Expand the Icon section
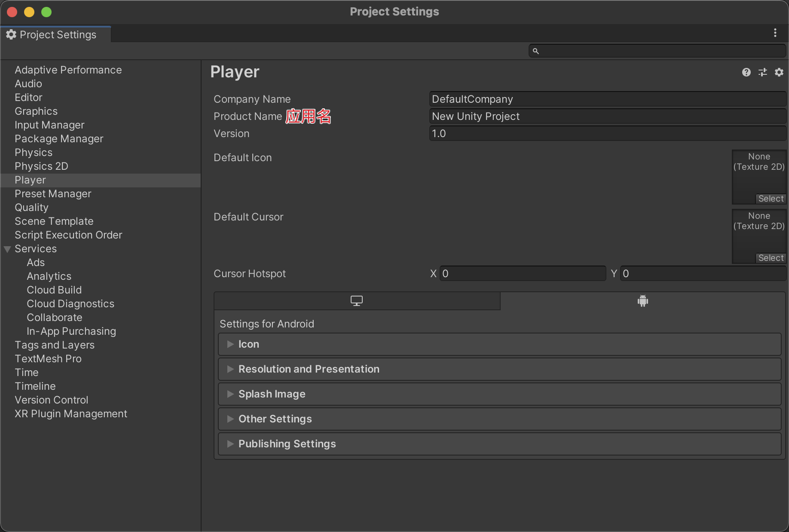The height and width of the screenshot is (532, 789). coord(500,344)
